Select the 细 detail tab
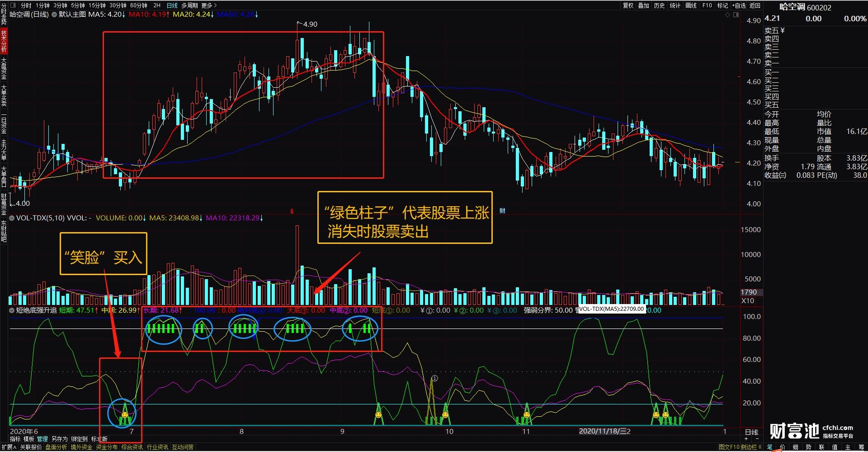Viewport: 868px width, 452px height. (x=795, y=447)
